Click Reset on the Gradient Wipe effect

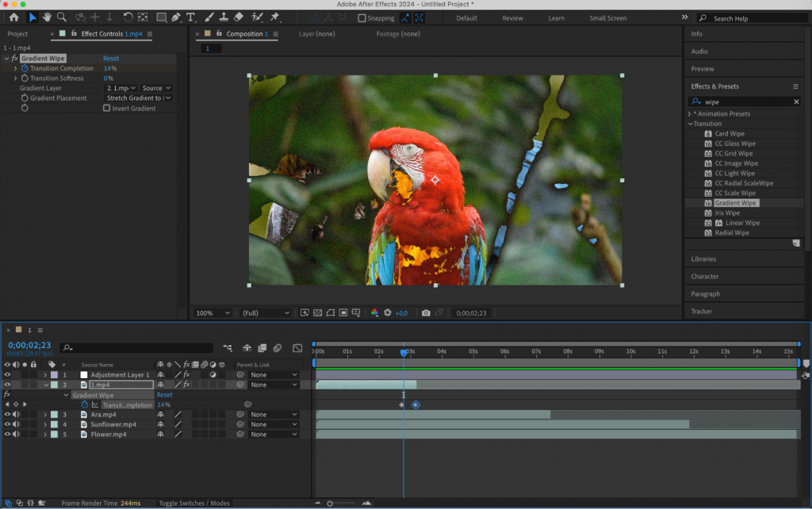tap(110, 58)
